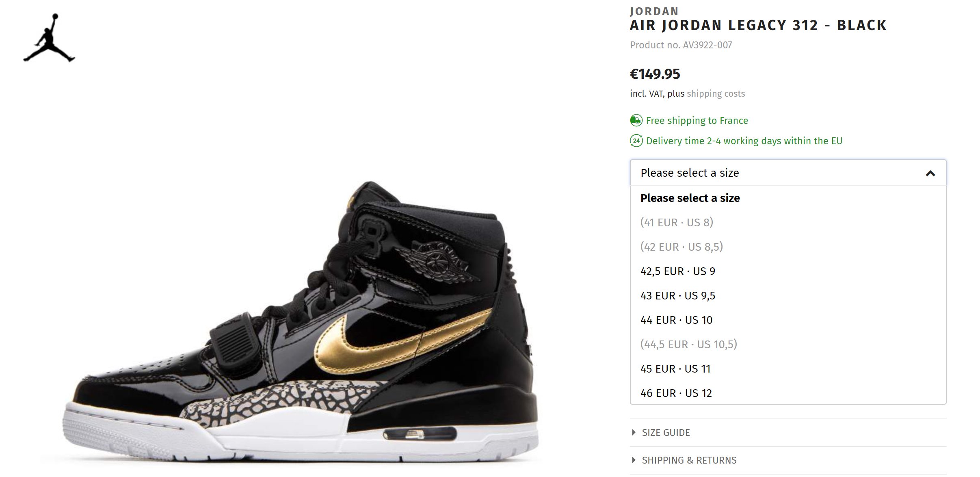
Task: Pick size 45 EUR · US 11
Action: click(x=788, y=369)
